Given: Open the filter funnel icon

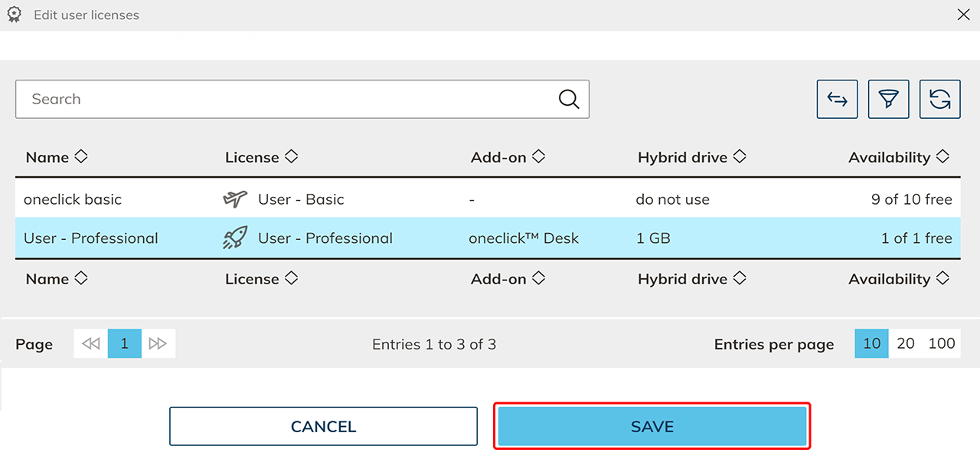Looking at the screenshot, I should [x=888, y=100].
